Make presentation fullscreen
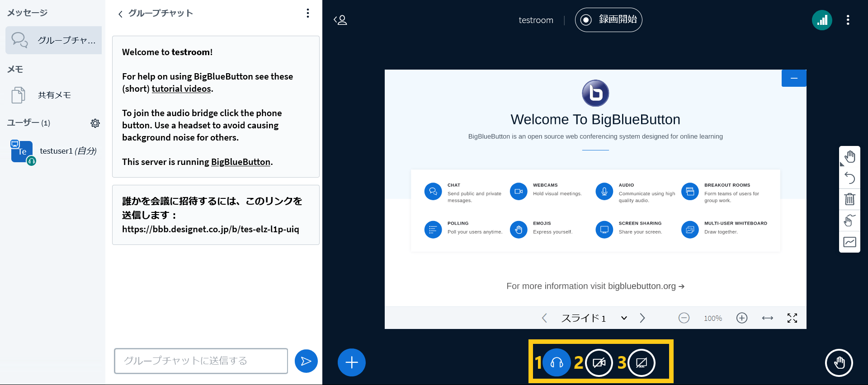Image resolution: width=868 pixels, height=385 pixels. point(792,318)
